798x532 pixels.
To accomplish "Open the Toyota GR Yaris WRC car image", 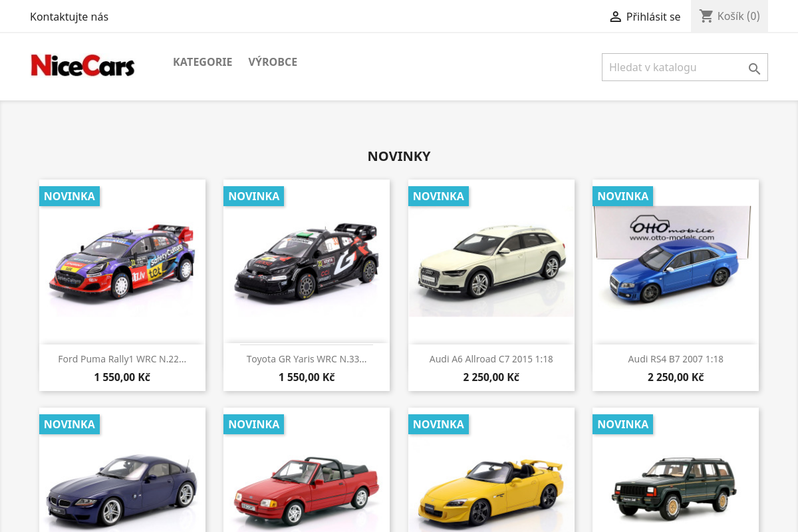I will 307,261.
